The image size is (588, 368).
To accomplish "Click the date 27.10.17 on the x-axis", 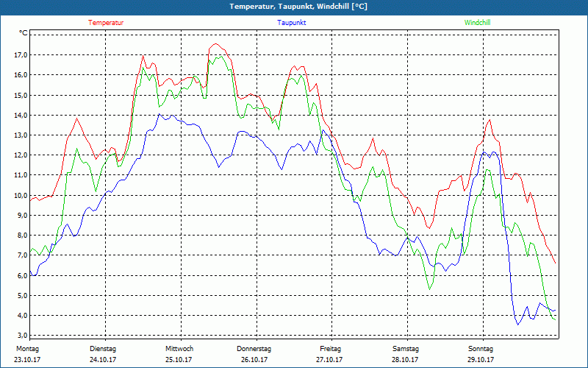I will pyautogui.click(x=330, y=360).
